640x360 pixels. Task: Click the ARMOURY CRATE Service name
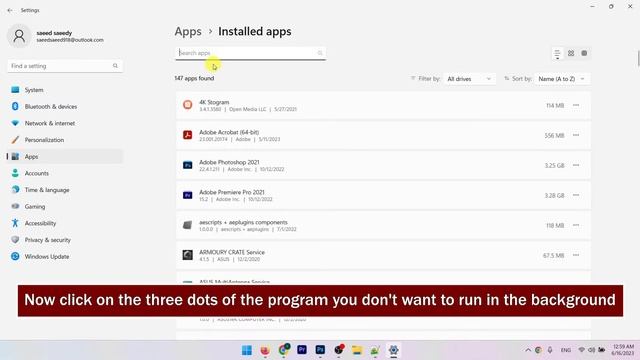(x=232, y=252)
